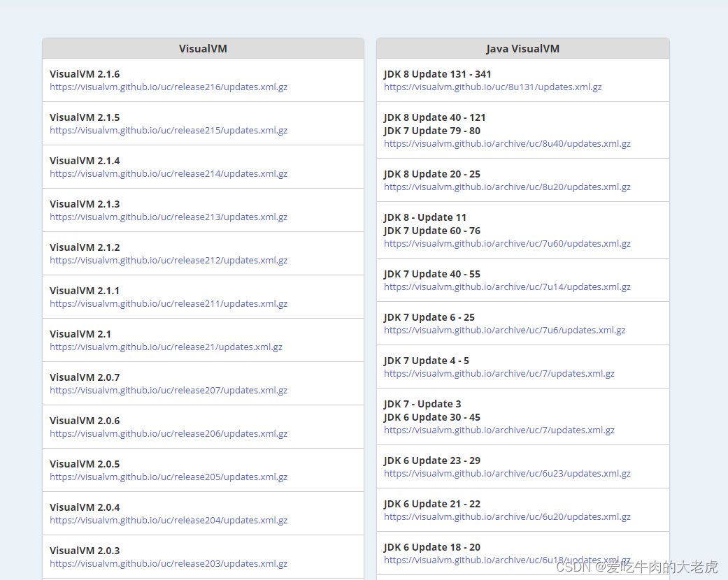Open the release215 updates.xml.gz link
The height and width of the screenshot is (580, 728).
tap(169, 131)
